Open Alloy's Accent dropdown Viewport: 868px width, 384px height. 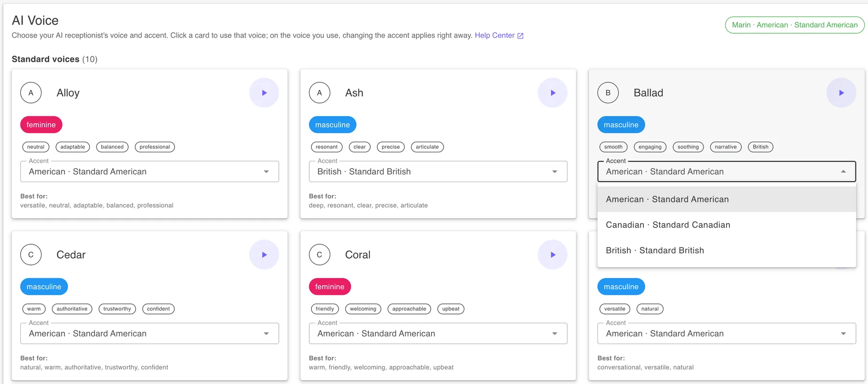point(149,172)
